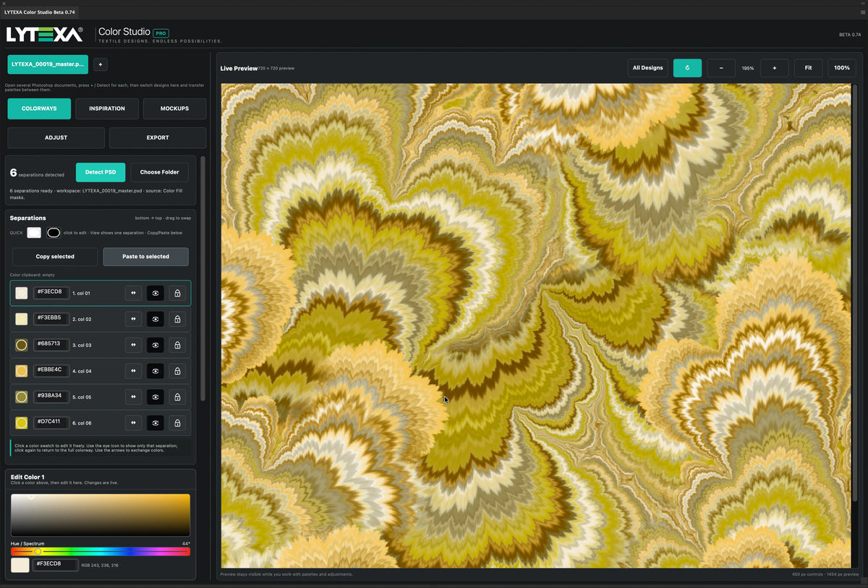Click the #F3ECD8 hex field of col 01
This screenshot has height=588, width=868.
(x=51, y=292)
